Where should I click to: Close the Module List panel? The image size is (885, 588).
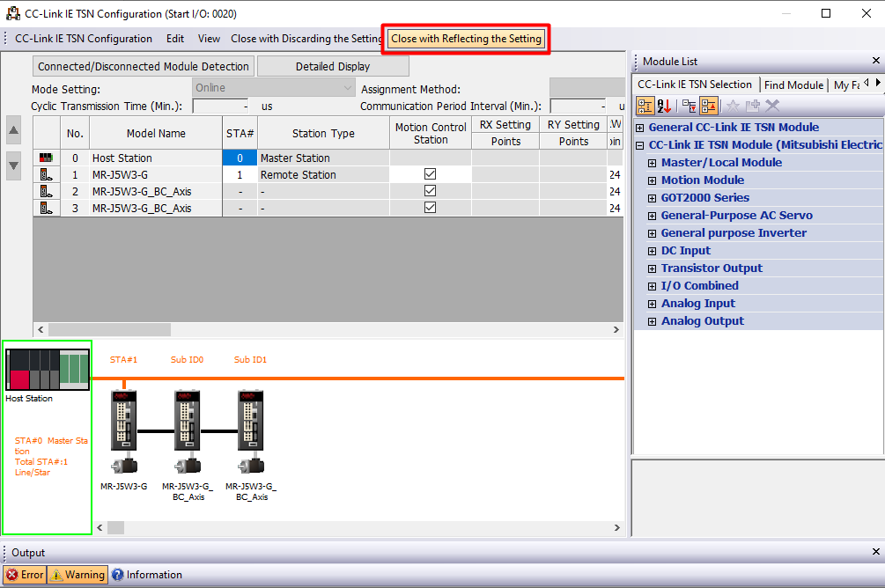tap(875, 61)
